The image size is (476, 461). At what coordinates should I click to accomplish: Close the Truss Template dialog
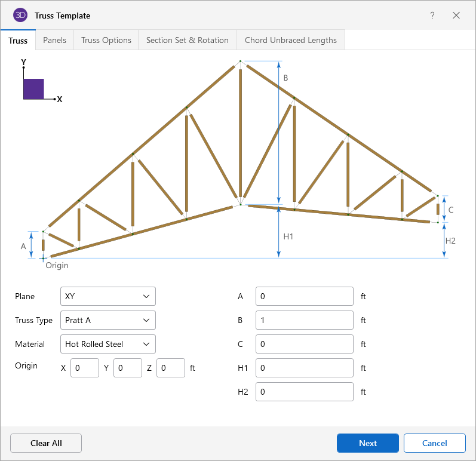point(456,16)
